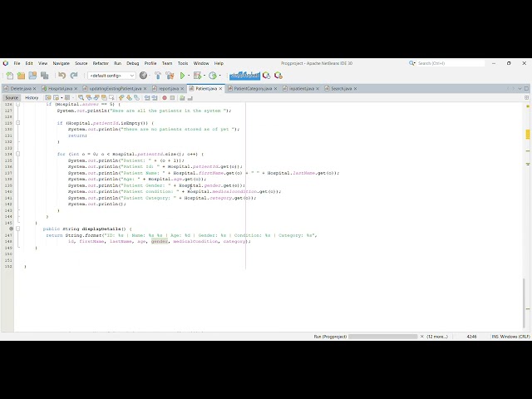This screenshot has height=399, width=532.
Task: Click the New File toolbar icon
Action: 9,76
